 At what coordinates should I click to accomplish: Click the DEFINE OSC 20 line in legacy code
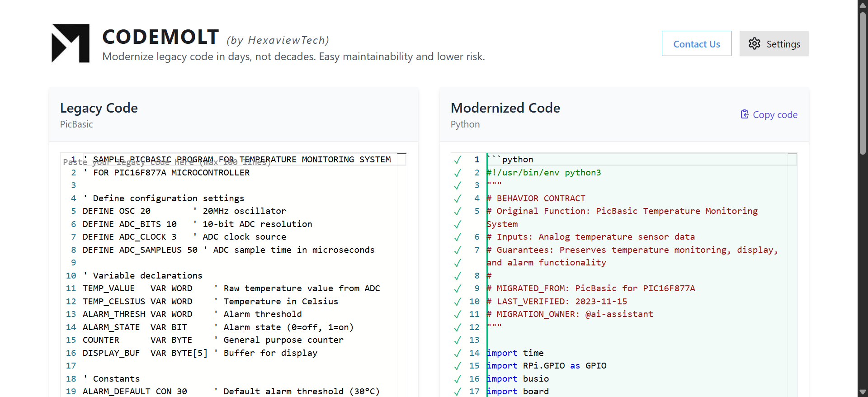[x=117, y=211]
